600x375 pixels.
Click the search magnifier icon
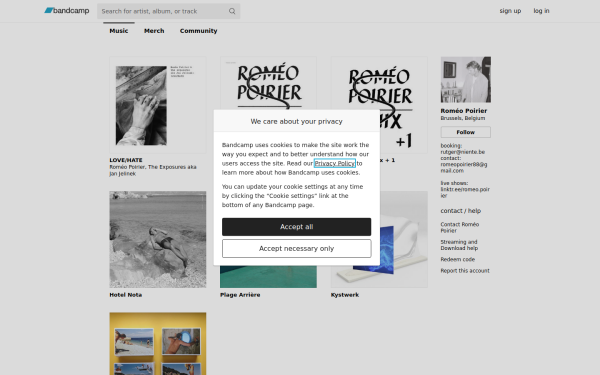(232, 11)
